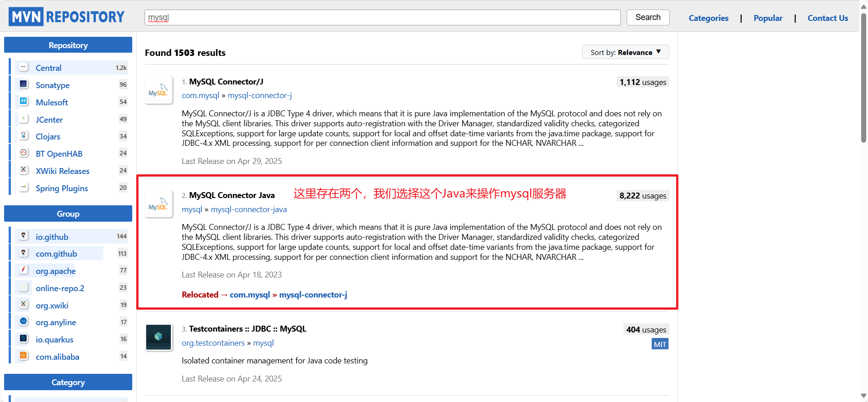Filter by com.alibaba group
This screenshot has height=402, width=868.
pos(57,357)
